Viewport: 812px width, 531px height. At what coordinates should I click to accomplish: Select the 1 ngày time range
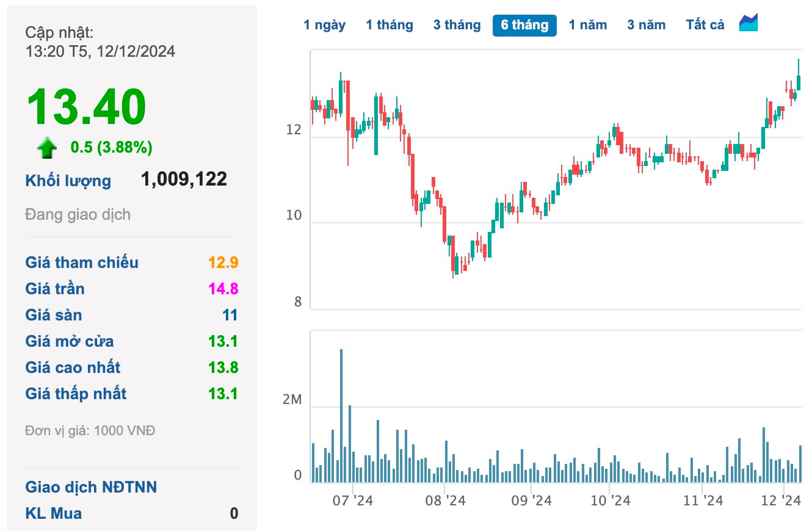click(x=324, y=25)
